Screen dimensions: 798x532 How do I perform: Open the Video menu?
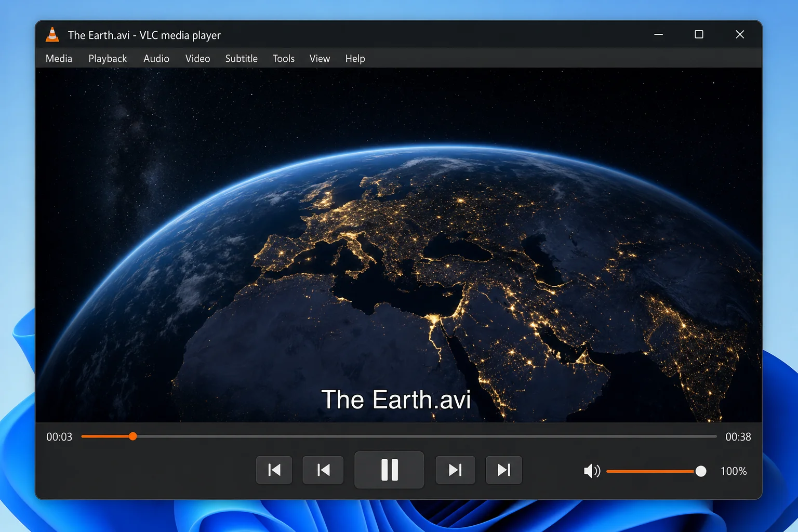pyautogui.click(x=197, y=59)
